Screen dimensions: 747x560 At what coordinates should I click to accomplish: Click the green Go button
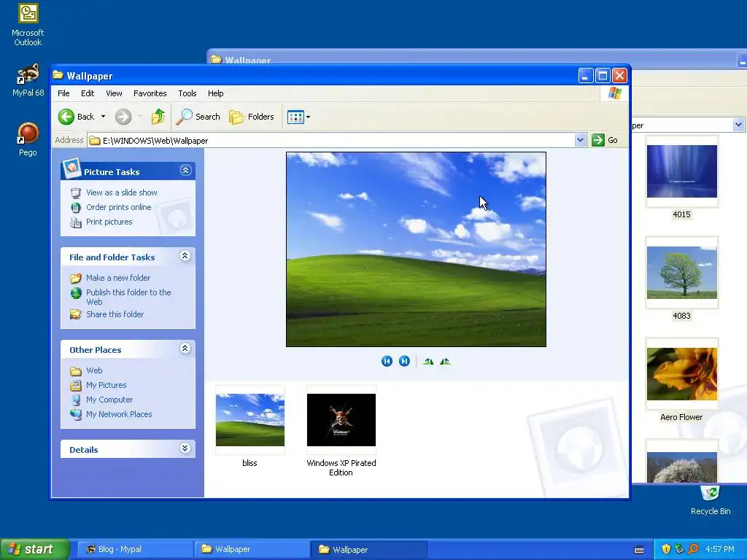click(x=605, y=140)
